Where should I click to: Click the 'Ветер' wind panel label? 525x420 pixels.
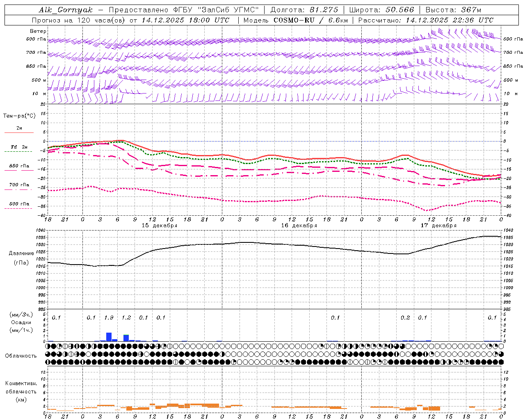point(38,31)
